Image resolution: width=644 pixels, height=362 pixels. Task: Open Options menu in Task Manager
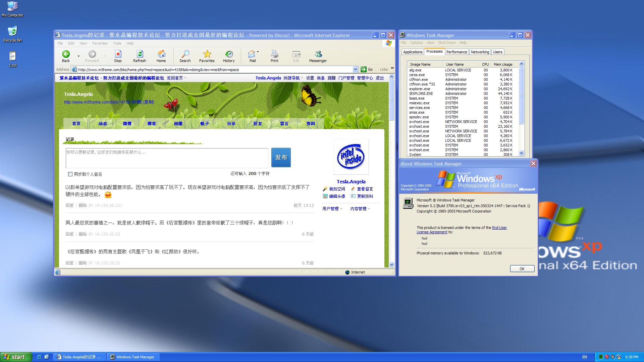(x=416, y=43)
